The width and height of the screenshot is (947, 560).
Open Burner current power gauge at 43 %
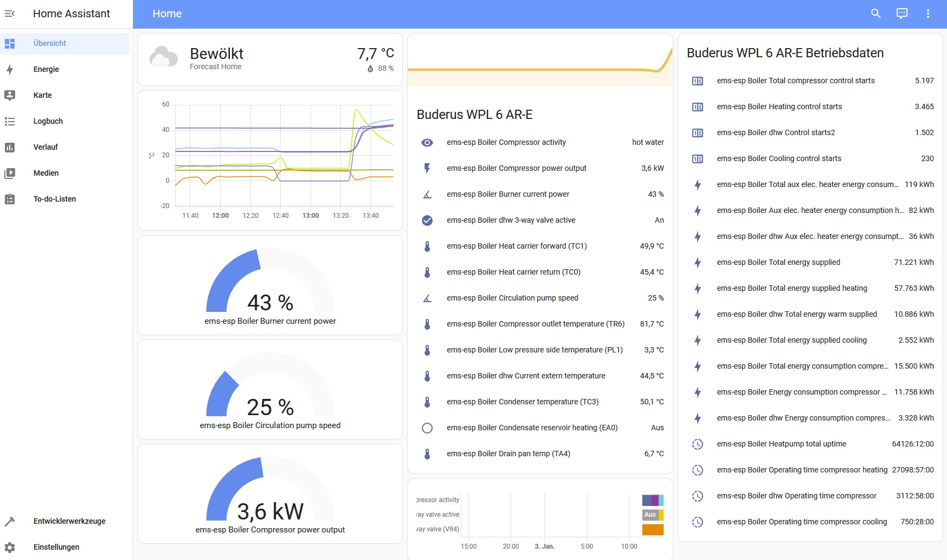[x=270, y=285]
